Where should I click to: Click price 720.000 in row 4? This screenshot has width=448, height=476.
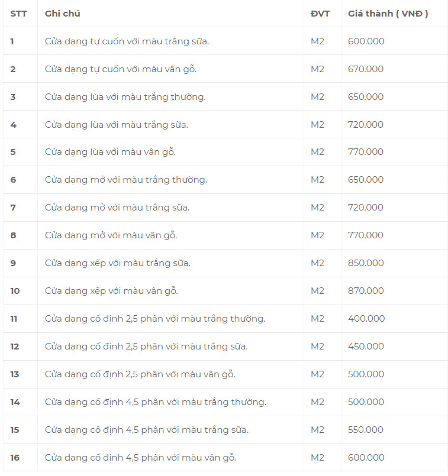(x=365, y=124)
